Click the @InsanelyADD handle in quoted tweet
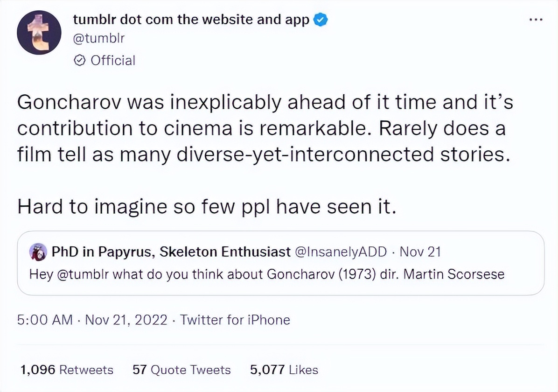This screenshot has width=558, height=392. tap(341, 252)
